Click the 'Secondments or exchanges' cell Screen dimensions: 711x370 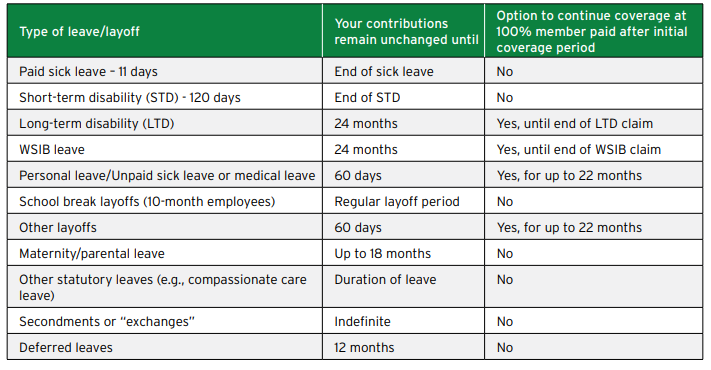[165, 321]
